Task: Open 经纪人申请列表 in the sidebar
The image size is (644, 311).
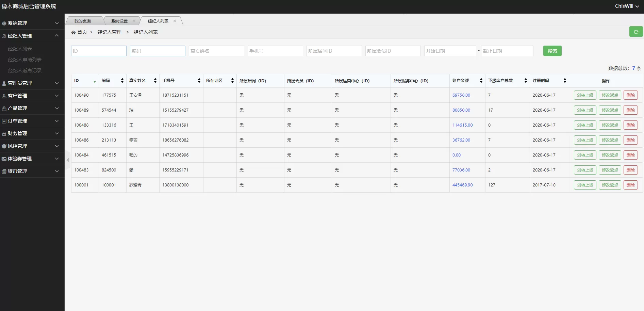Action: [25, 60]
